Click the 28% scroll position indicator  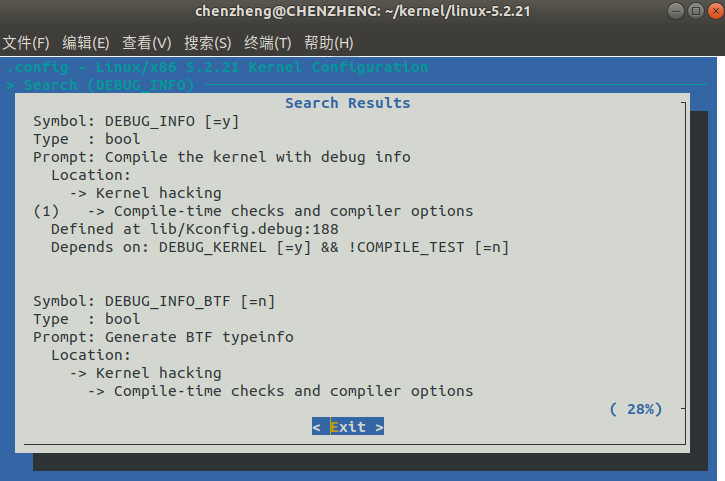pyautogui.click(x=636, y=409)
